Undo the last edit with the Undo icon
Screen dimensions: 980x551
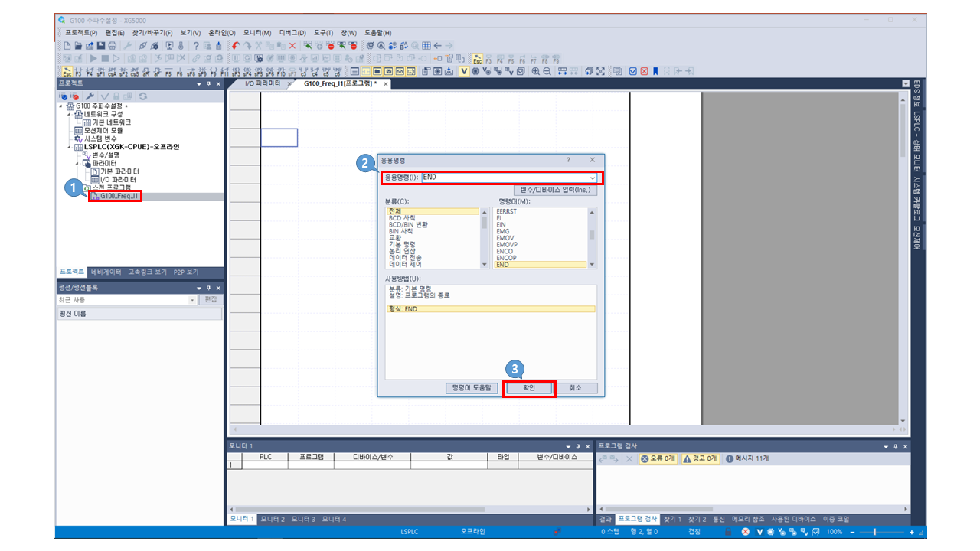coord(234,46)
